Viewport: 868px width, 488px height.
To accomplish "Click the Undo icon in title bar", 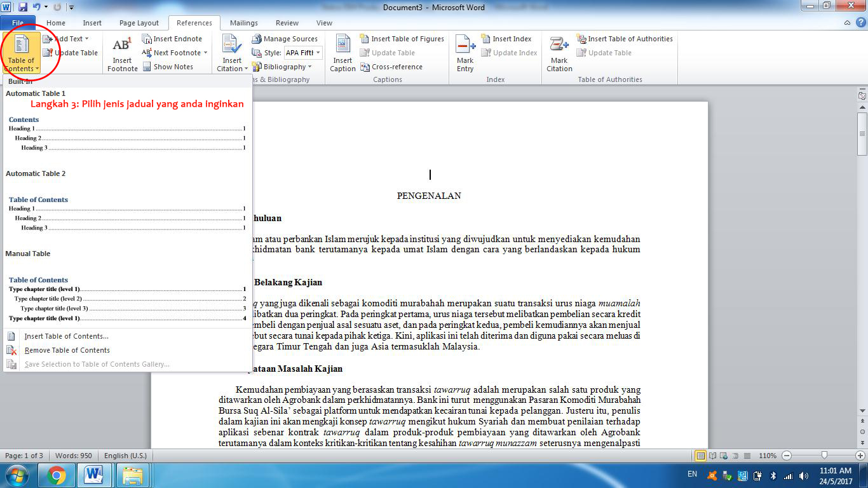I will pos(36,7).
